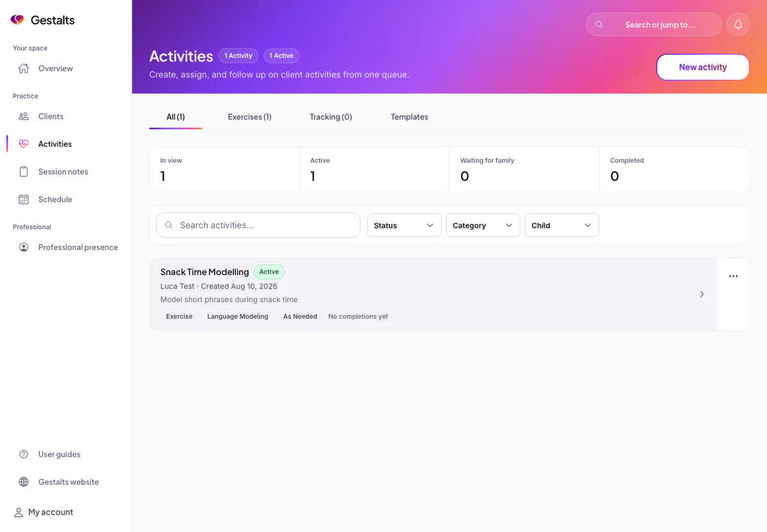
Task: Click the Gestalts heart logo icon
Action: pos(17,20)
